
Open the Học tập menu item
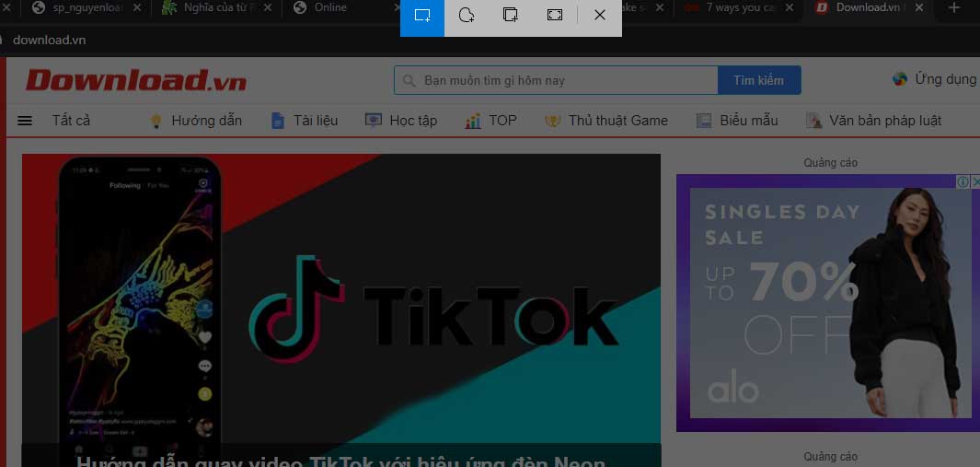(413, 120)
